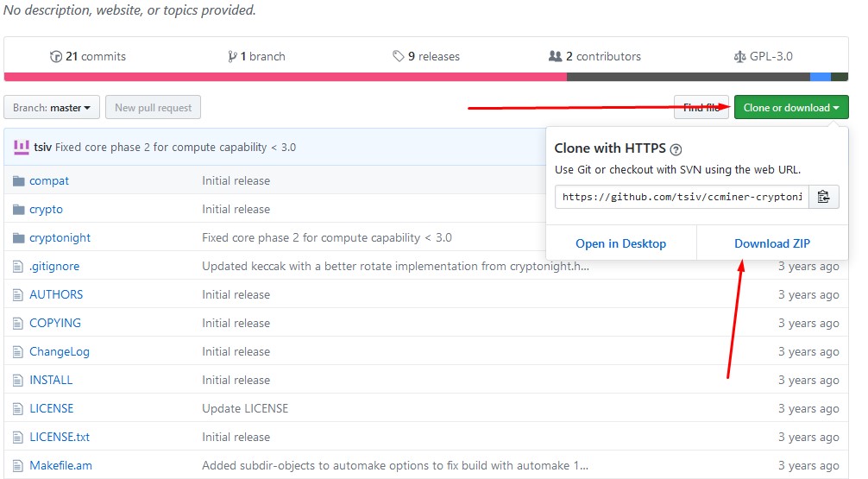Open the cryptonight folder
The height and width of the screenshot is (479, 868).
60,238
